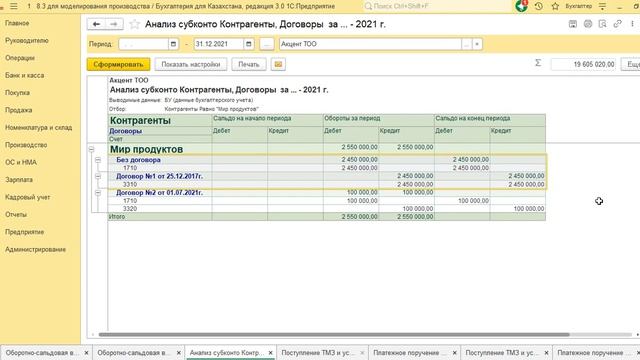Close the first Оборотно-сальдовая tab

[86, 353]
